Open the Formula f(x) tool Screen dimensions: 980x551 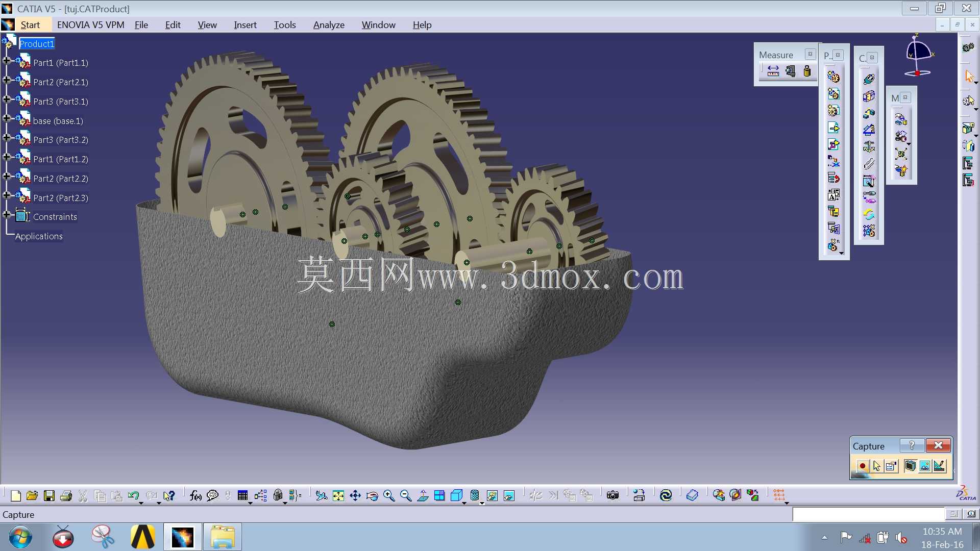pos(195,495)
